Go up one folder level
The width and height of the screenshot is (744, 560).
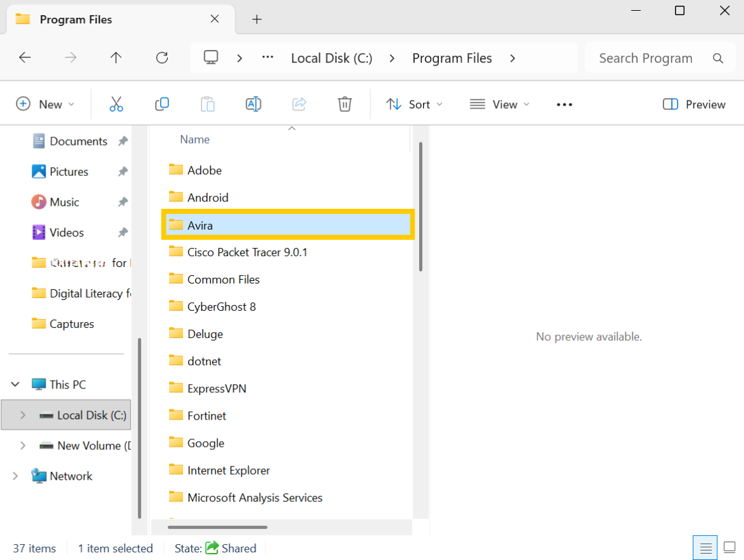pyautogui.click(x=116, y=58)
